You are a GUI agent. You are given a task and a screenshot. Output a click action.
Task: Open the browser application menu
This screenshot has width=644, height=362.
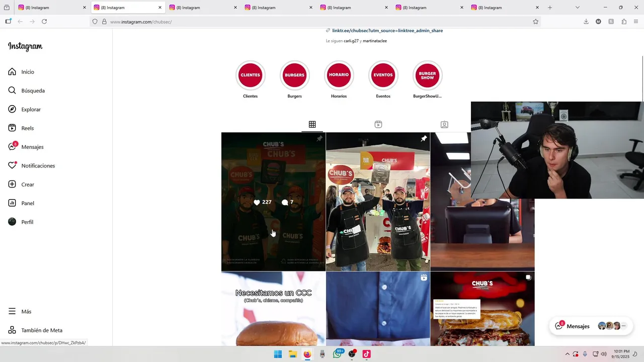click(x=636, y=22)
